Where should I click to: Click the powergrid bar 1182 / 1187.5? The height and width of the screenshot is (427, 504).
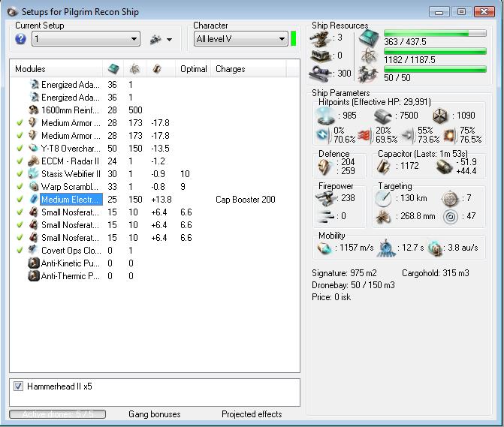(x=435, y=51)
